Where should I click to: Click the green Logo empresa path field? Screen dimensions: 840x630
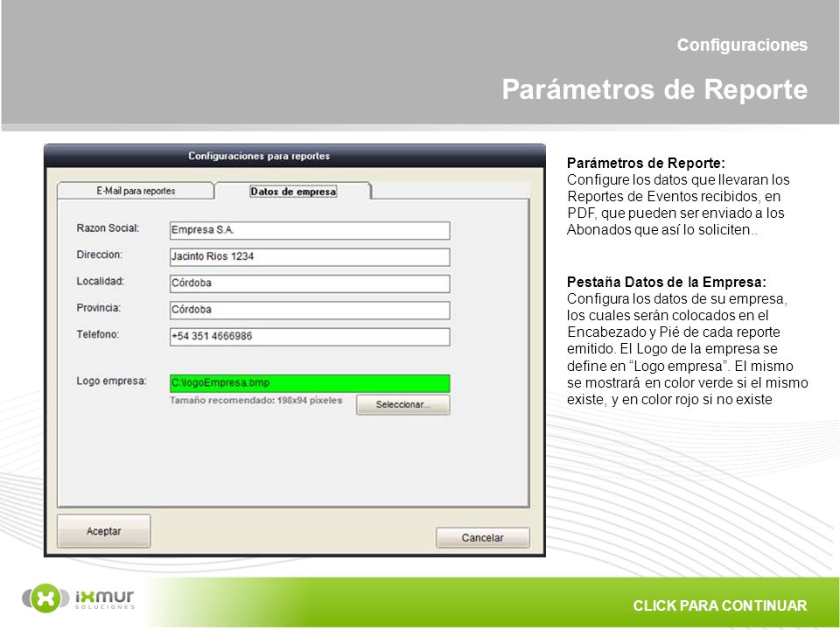click(x=310, y=383)
